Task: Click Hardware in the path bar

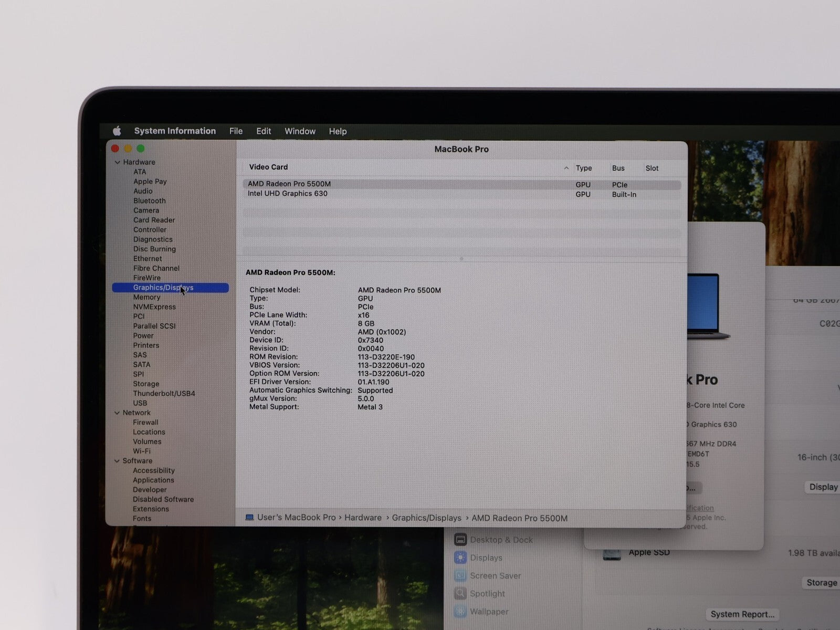Action: click(363, 518)
